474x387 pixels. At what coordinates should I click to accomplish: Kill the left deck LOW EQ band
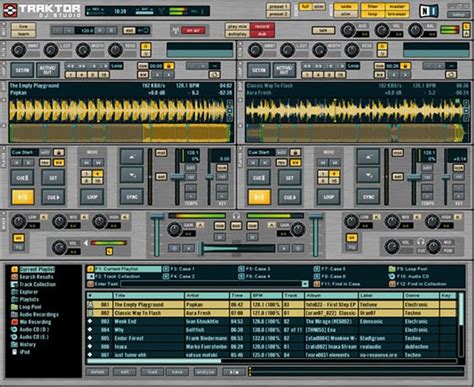click(44, 217)
